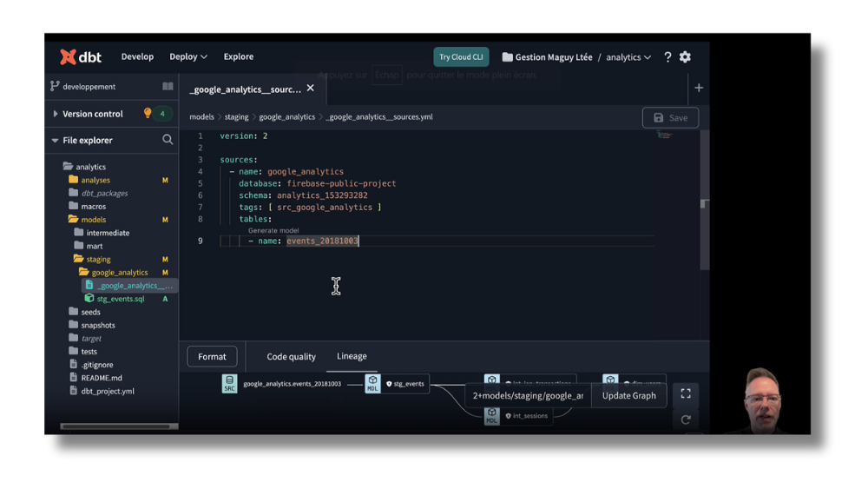This screenshot has height=489, width=868.
Task: Click Try Cloud CLI button
Action: click(461, 57)
